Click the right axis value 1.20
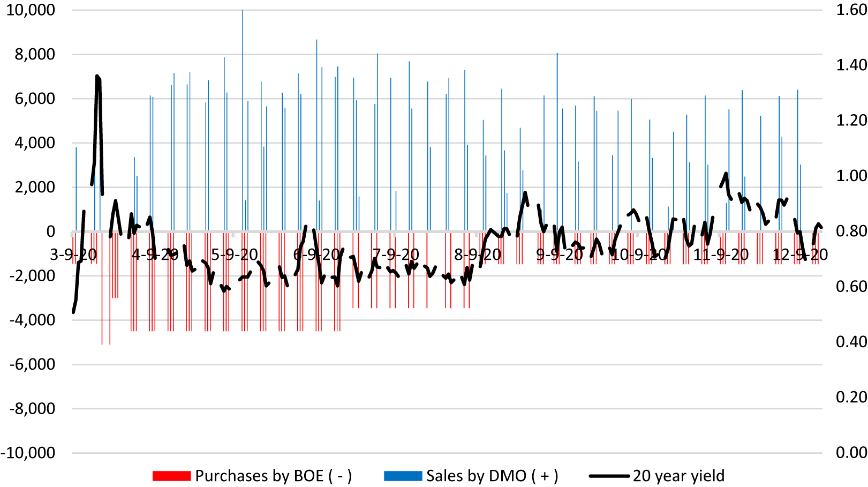 (851, 121)
